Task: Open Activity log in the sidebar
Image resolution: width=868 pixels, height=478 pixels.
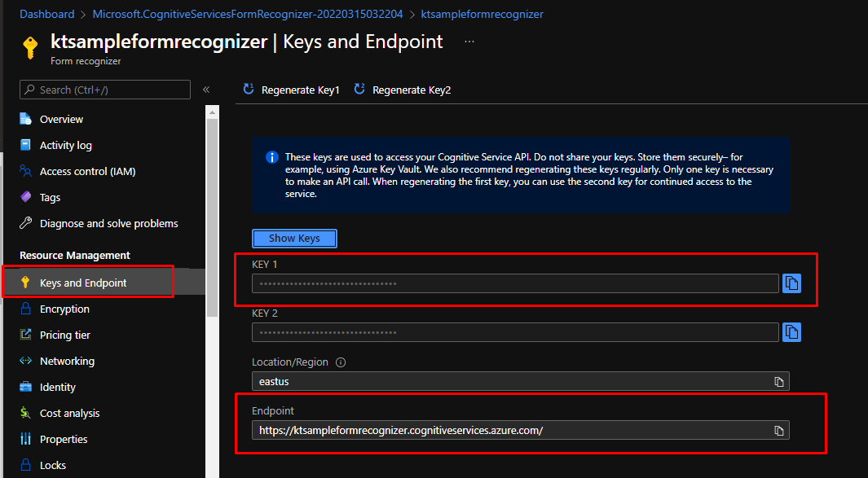Action: click(x=65, y=145)
